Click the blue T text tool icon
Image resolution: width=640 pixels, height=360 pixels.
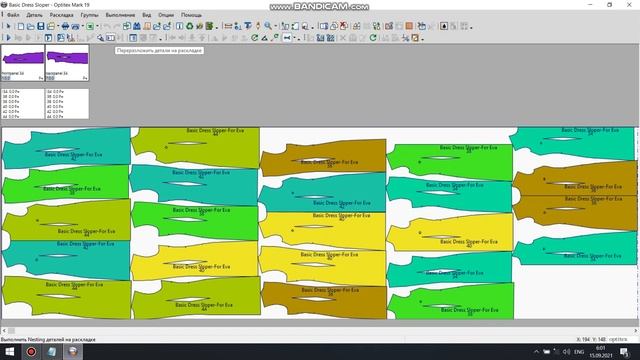(x=248, y=27)
